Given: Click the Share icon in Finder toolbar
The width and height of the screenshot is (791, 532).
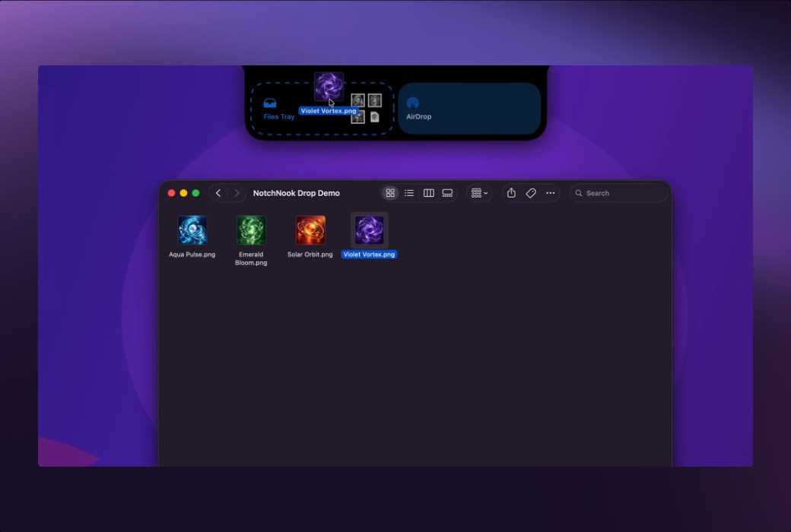Looking at the screenshot, I should 511,193.
